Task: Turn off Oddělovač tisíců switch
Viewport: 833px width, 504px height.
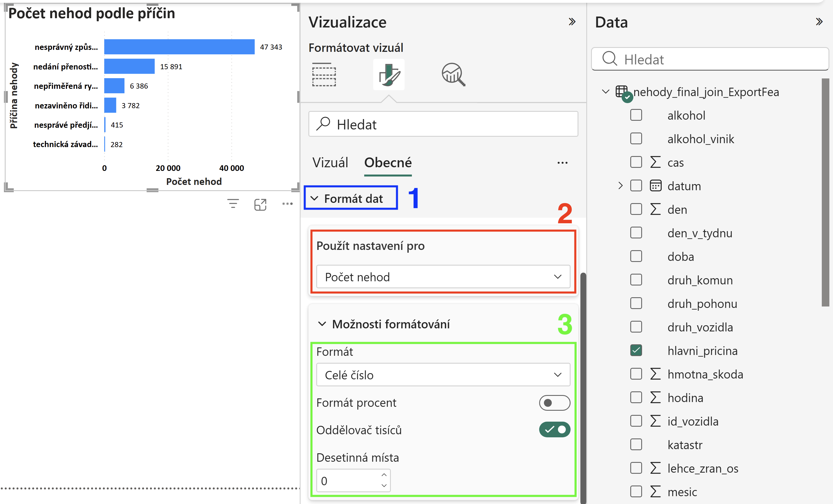Action: coord(554,430)
